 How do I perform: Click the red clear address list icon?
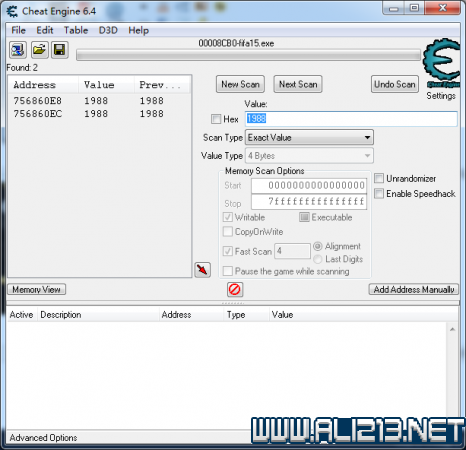coord(235,289)
